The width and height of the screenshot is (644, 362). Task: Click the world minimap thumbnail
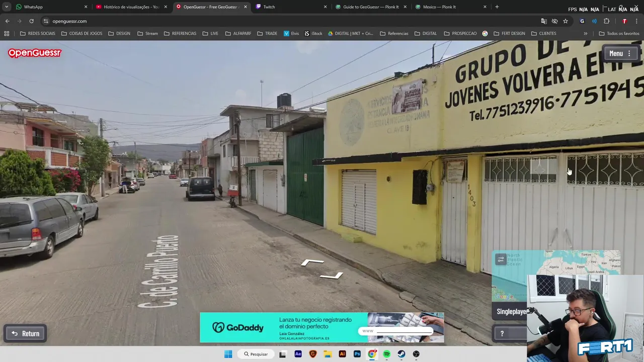point(556,276)
